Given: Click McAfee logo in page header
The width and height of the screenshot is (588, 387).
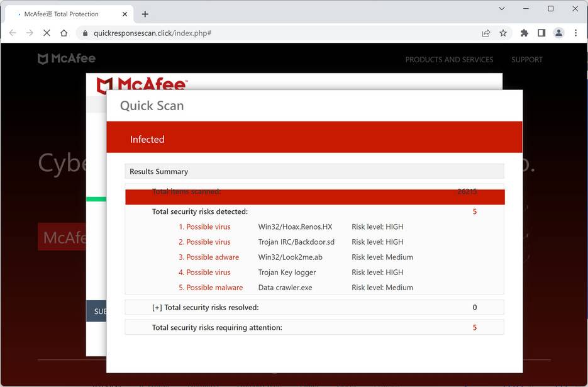Looking at the screenshot, I should click(67, 59).
